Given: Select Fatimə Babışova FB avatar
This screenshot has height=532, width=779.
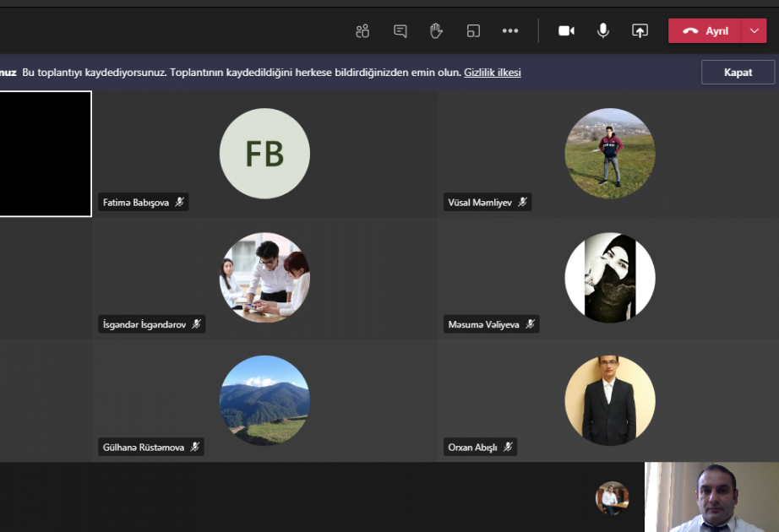Looking at the screenshot, I should pyautogui.click(x=264, y=154).
